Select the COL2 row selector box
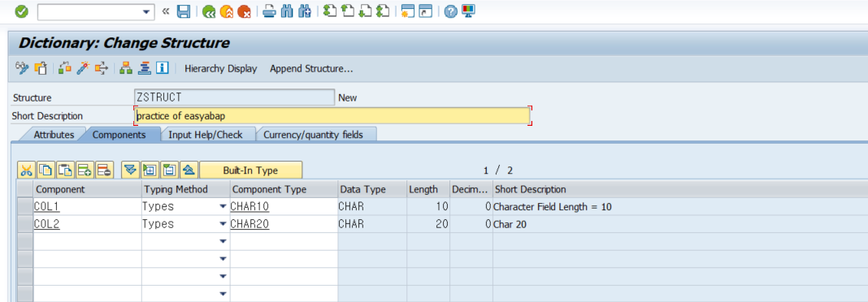The image size is (868, 302). click(x=25, y=224)
